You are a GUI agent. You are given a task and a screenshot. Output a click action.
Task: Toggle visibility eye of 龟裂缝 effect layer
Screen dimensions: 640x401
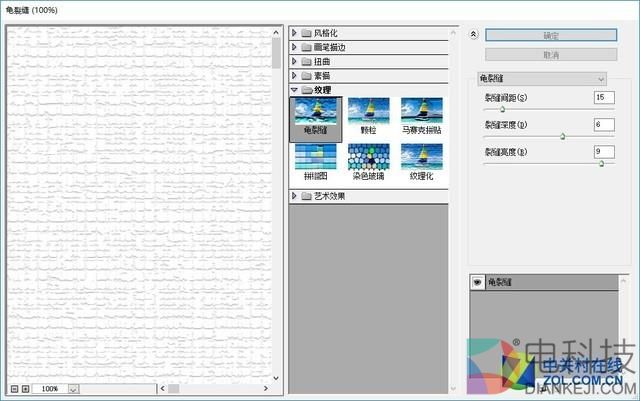tap(477, 282)
